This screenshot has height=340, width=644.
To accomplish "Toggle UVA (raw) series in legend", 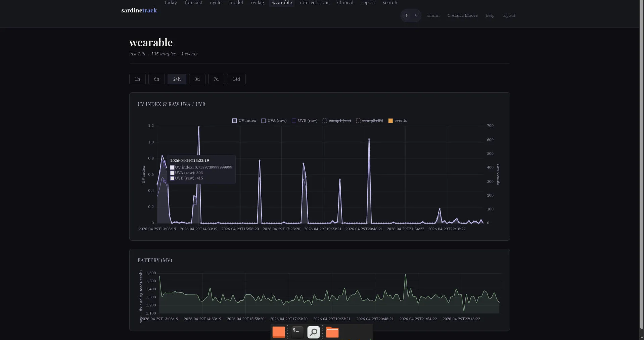I will click(x=274, y=120).
